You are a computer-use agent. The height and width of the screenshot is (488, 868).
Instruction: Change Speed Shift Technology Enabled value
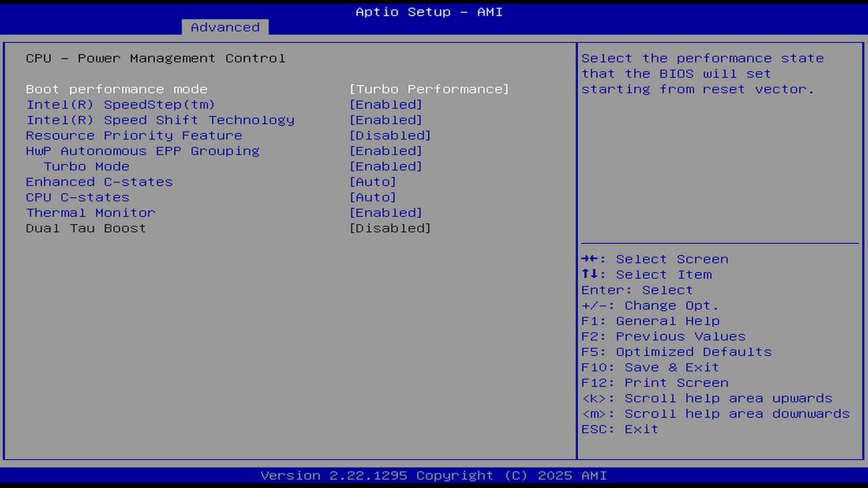coord(386,120)
